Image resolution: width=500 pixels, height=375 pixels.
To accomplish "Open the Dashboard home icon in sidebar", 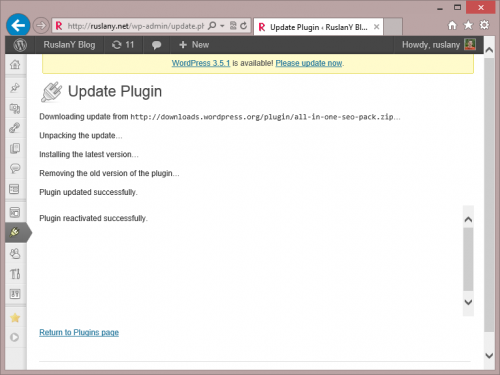I will pos(15,64).
